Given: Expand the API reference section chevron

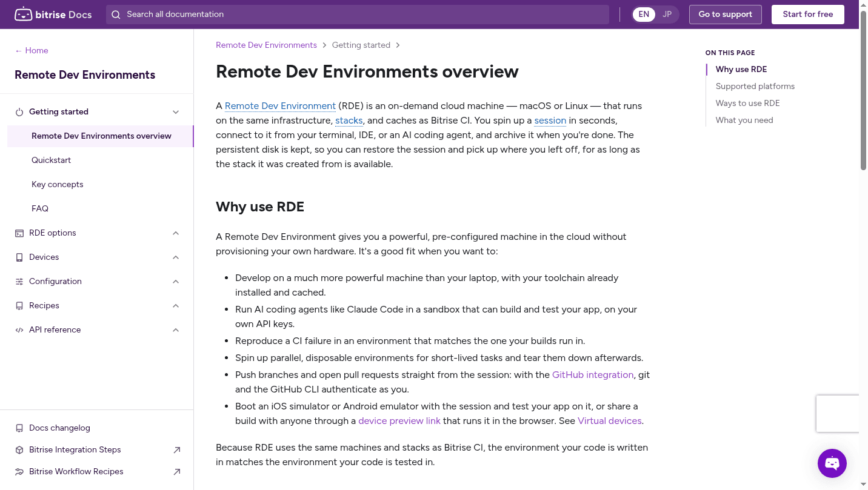Looking at the screenshot, I should point(176,330).
